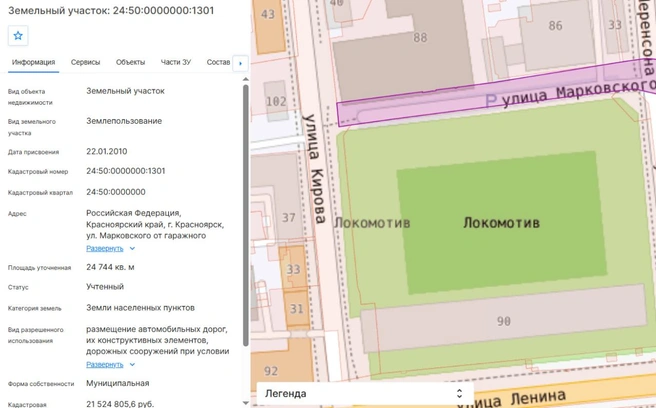Click building number 90 on the map
The height and width of the screenshot is (408, 656).
[504, 321]
